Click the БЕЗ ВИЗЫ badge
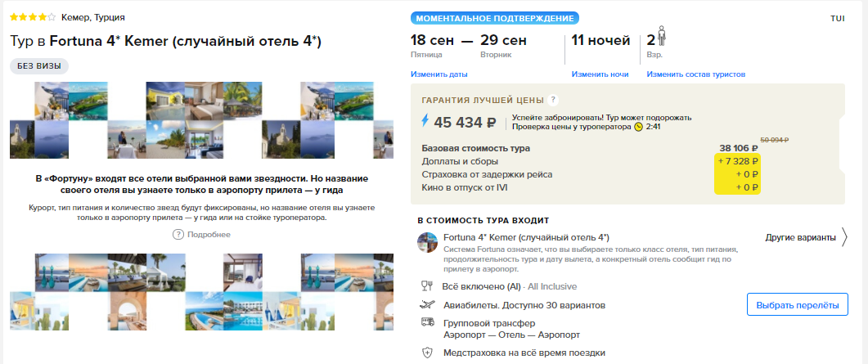 click(38, 66)
